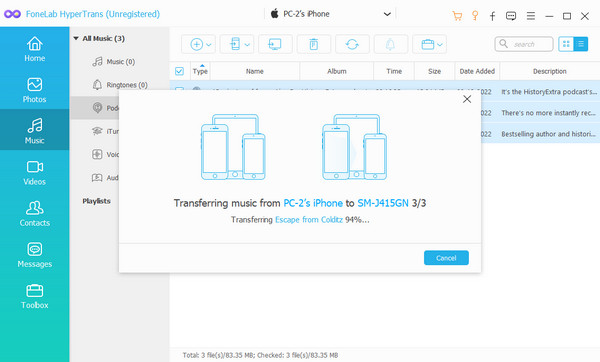The image size is (600, 362).
Task: Click the register key icon
Action: (475, 16)
